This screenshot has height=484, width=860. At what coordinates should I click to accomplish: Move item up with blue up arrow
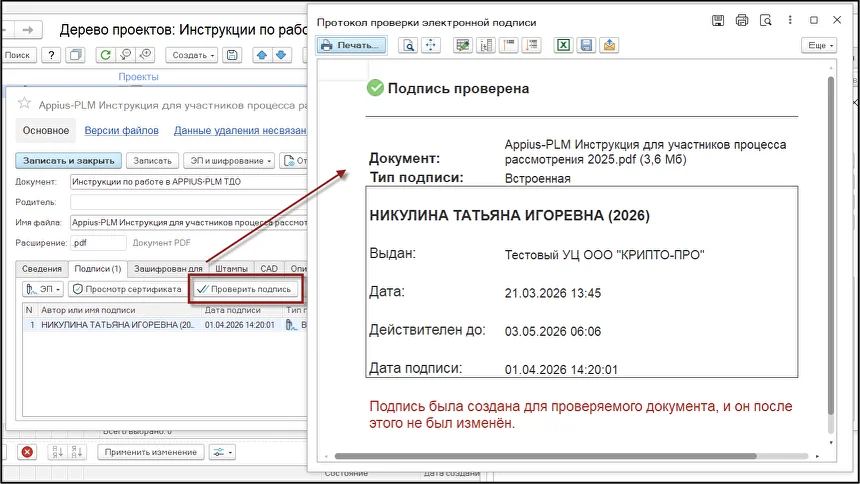[262, 55]
